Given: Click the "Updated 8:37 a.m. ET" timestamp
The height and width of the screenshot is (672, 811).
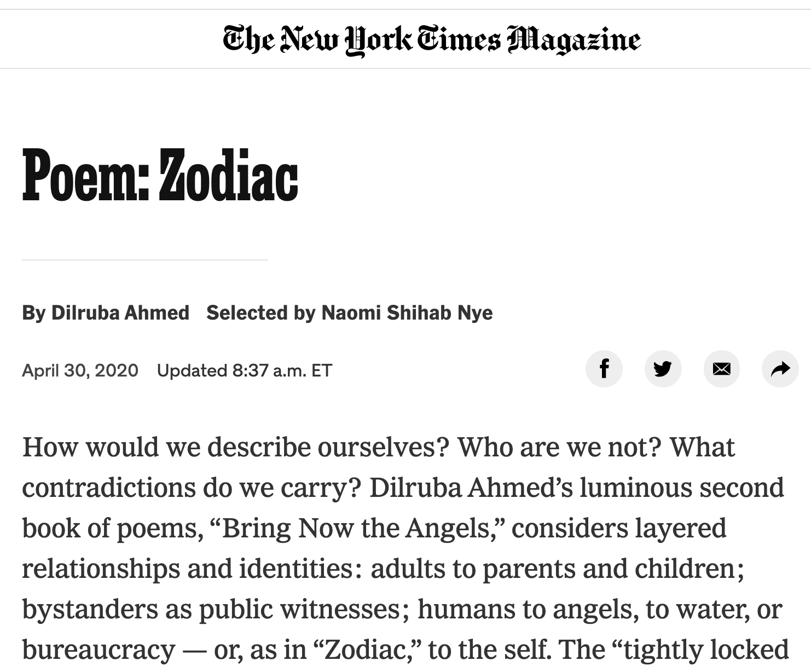Looking at the screenshot, I should [x=245, y=370].
